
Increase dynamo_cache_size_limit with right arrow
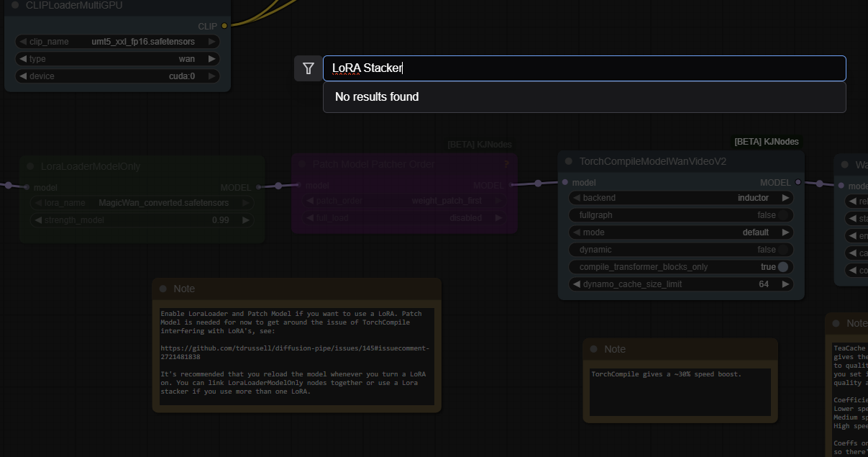click(x=785, y=284)
